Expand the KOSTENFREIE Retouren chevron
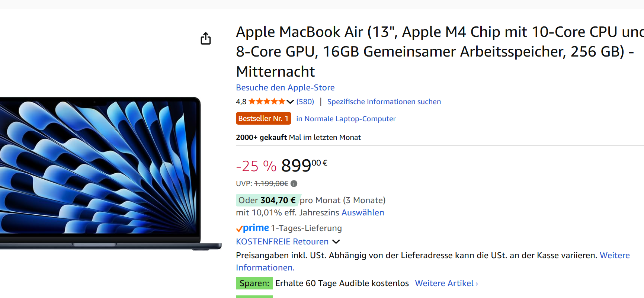Image resolution: width=644 pixels, height=298 pixels. [x=336, y=242]
